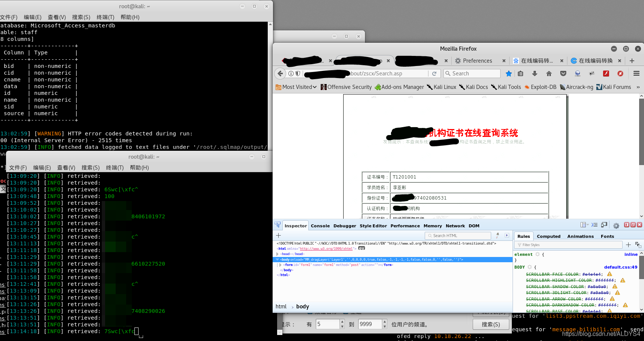
Task: Show devtools in separate window
Action: click(633, 225)
